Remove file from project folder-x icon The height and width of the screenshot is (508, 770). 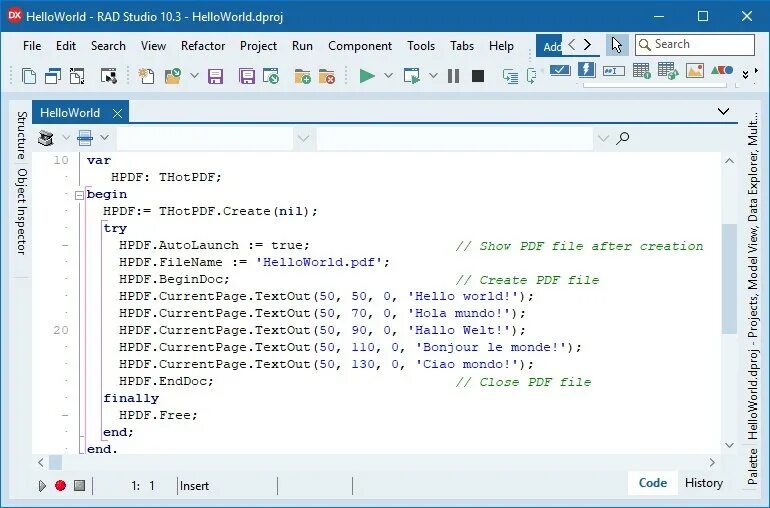click(x=327, y=76)
